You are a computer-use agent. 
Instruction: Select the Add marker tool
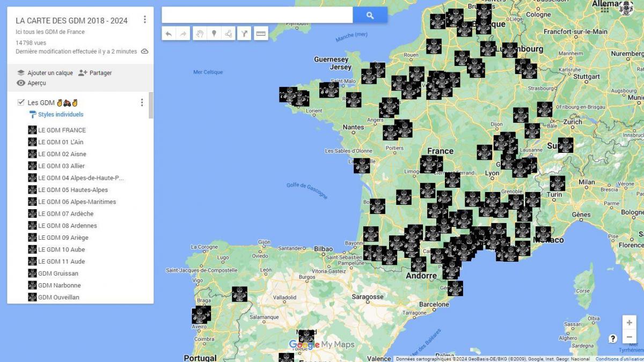click(214, 33)
